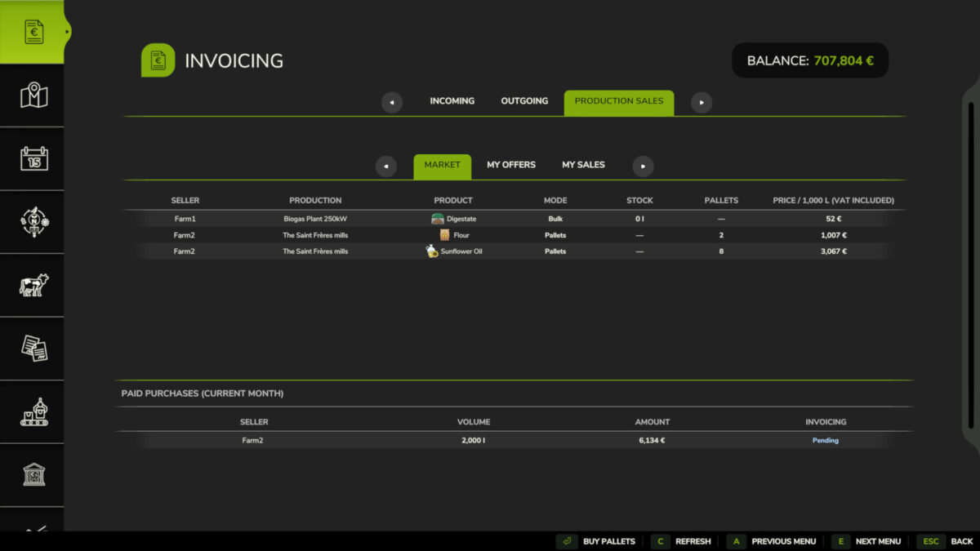
Task: Click the Mode column header
Action: click(x=555, y=201)
